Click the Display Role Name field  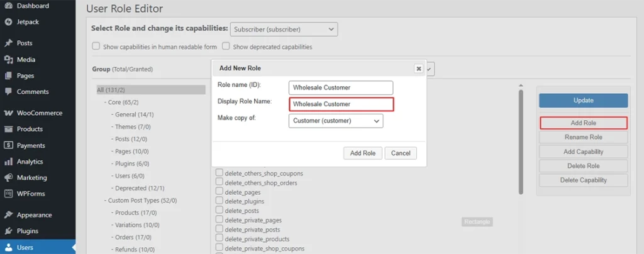(341, 104)
